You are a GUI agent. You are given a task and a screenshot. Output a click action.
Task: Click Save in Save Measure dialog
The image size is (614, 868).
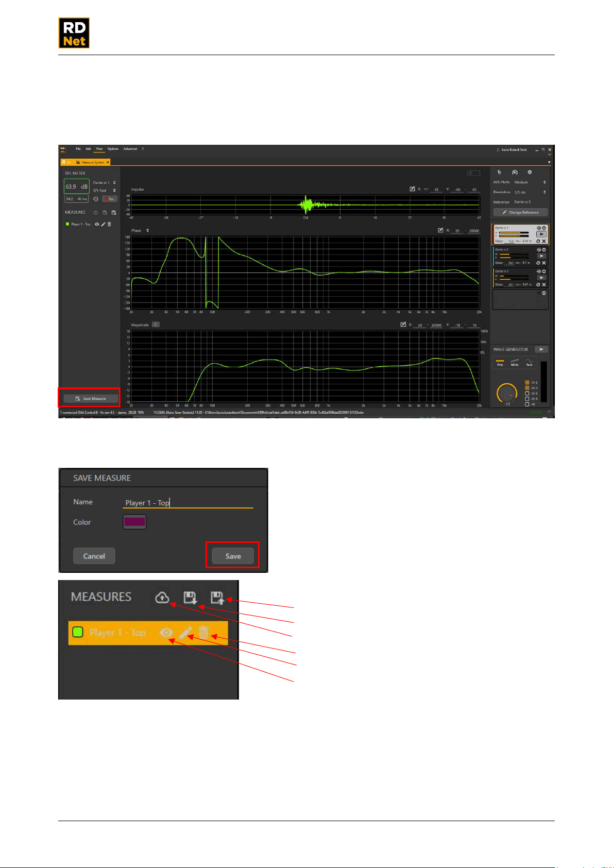pyautogui.click(x=233, y=556)
